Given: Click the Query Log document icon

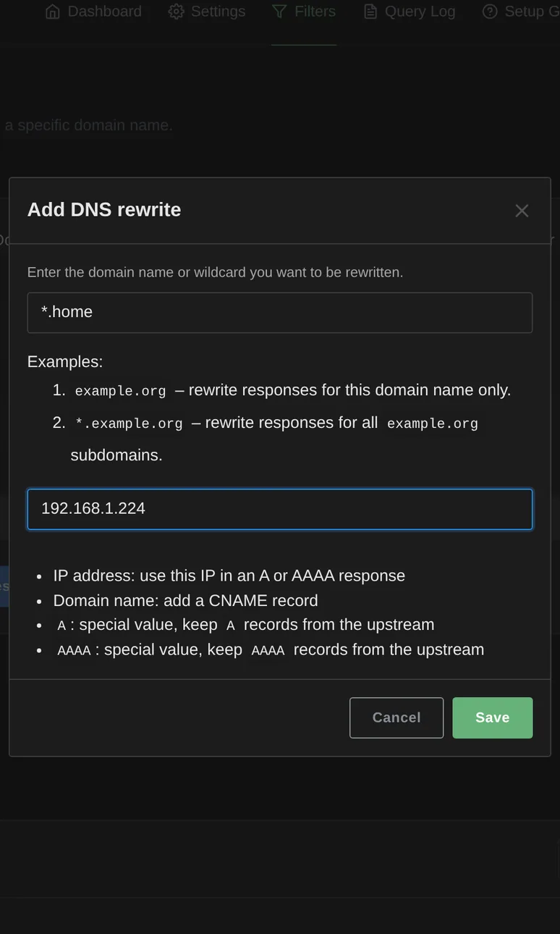Looking at the screenshot, I should pyautogui.click(x=370, y=12).
